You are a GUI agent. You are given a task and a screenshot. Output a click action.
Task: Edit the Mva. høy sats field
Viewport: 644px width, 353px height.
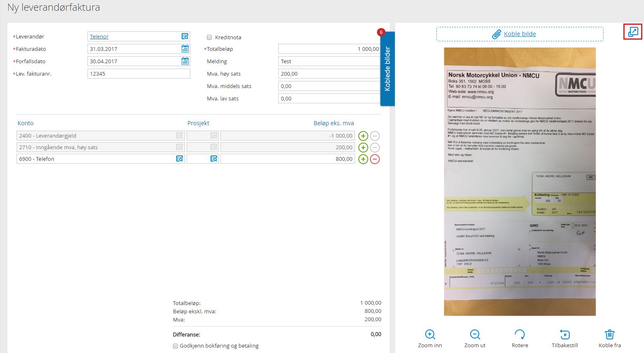(329, 74)
